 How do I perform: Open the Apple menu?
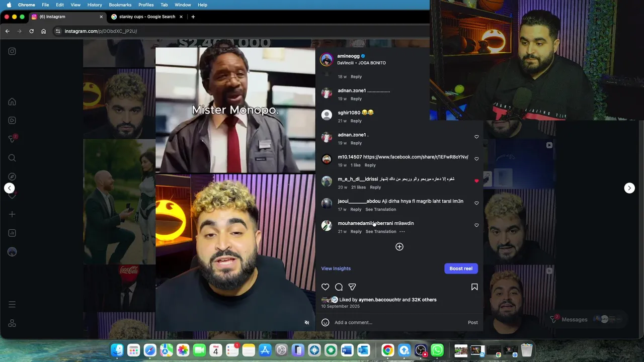point(9,5)
